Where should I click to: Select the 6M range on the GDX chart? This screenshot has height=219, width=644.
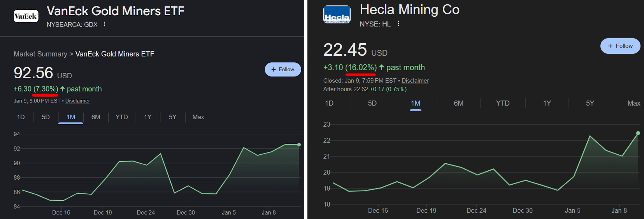point(96,117)
